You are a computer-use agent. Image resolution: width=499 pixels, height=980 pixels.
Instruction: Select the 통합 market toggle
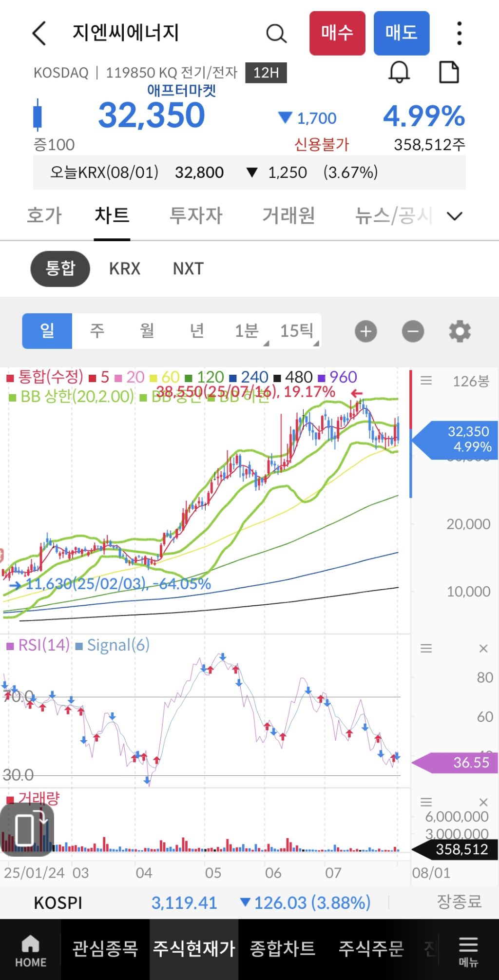(60, 269)
